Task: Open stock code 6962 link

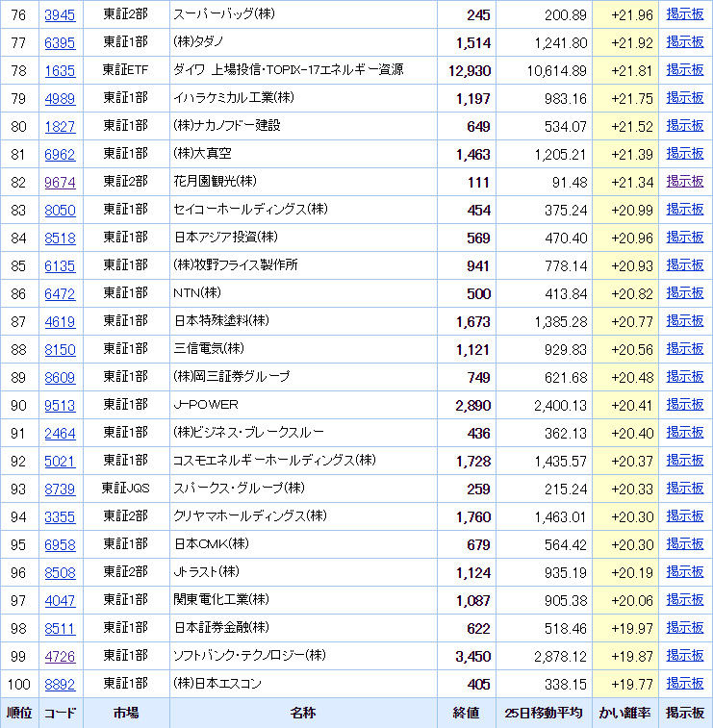Action: 60,154
